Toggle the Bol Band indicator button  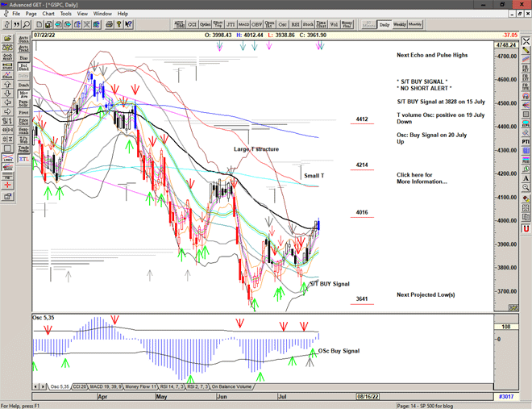point(23,67)
